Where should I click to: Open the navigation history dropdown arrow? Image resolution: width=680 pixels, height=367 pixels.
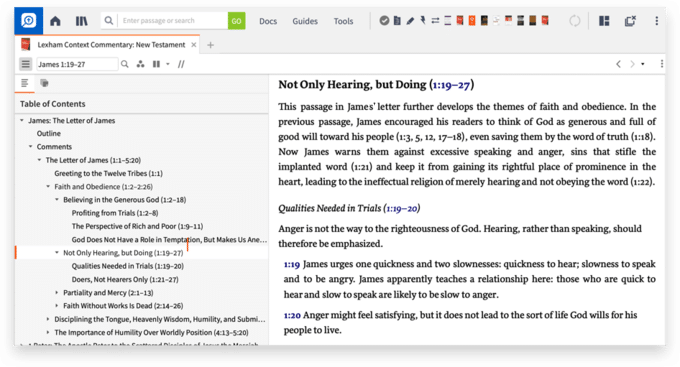point(643,64)
